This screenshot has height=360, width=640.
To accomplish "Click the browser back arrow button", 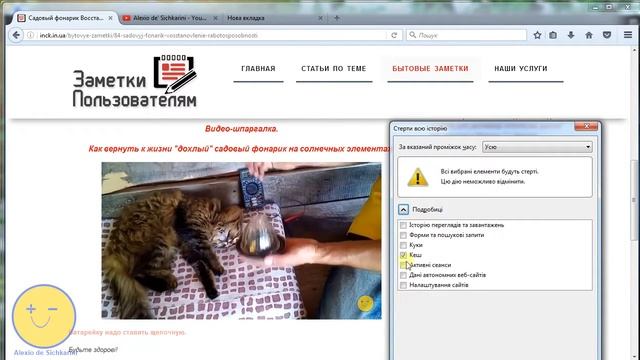I will 16,35.
